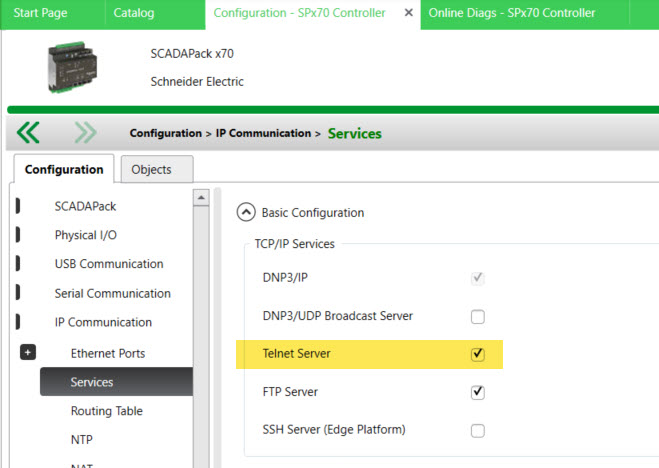
Task: Expand Ethernet Ports with plus icon
Action: tap(28, 352)
